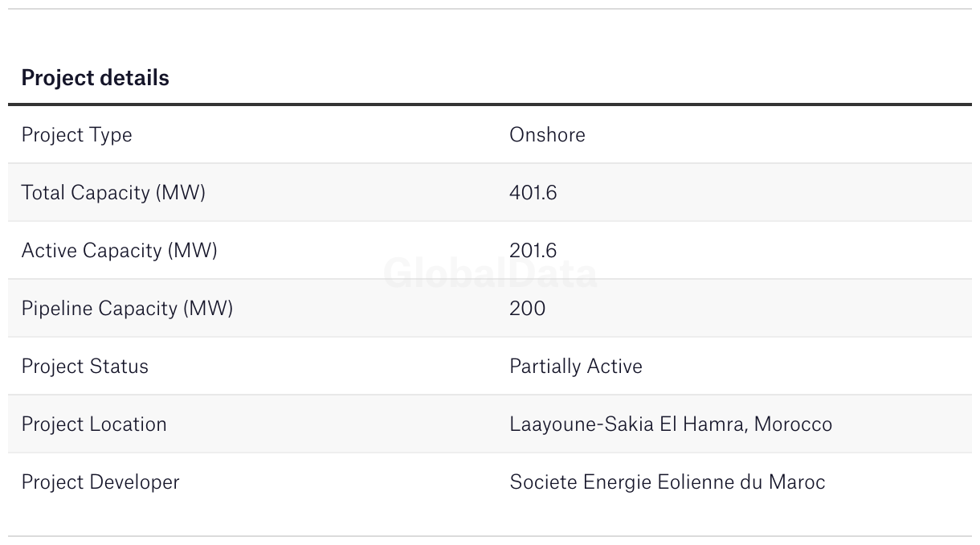Screen dimensions: 980x545
Task: Select the Active Capacity (MW) label
Action: [x=119, y=250]
